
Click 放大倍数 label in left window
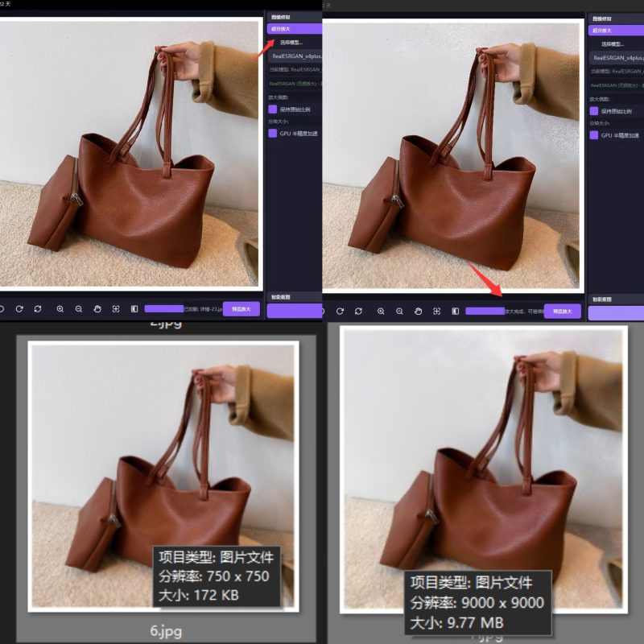point(279,97)
